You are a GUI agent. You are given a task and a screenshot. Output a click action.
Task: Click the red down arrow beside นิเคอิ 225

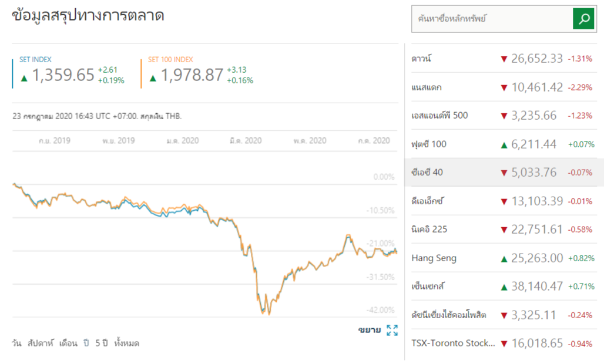pyautogui.click(x=504, y=230)
